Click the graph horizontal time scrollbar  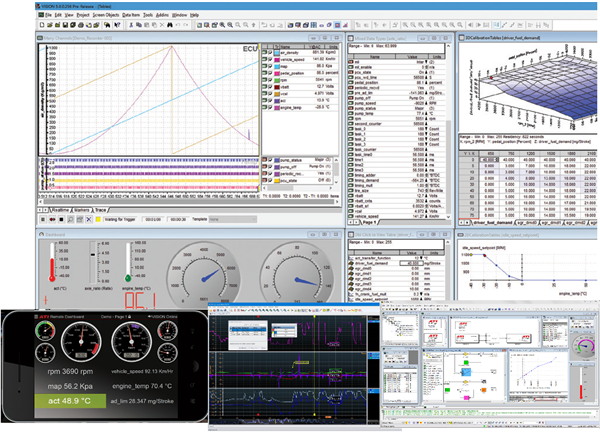tap(191, 202)
